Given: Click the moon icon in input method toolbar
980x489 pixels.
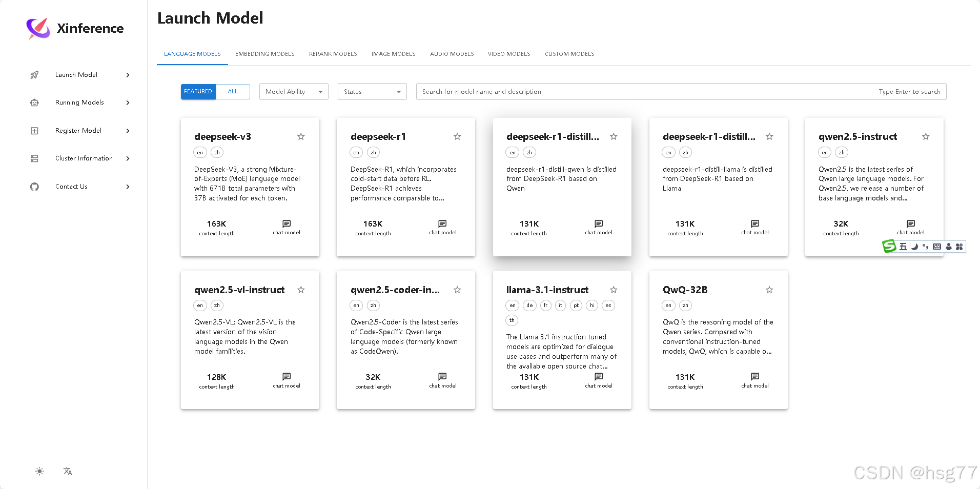Looking at the screenshot, I should pos(914,247).
